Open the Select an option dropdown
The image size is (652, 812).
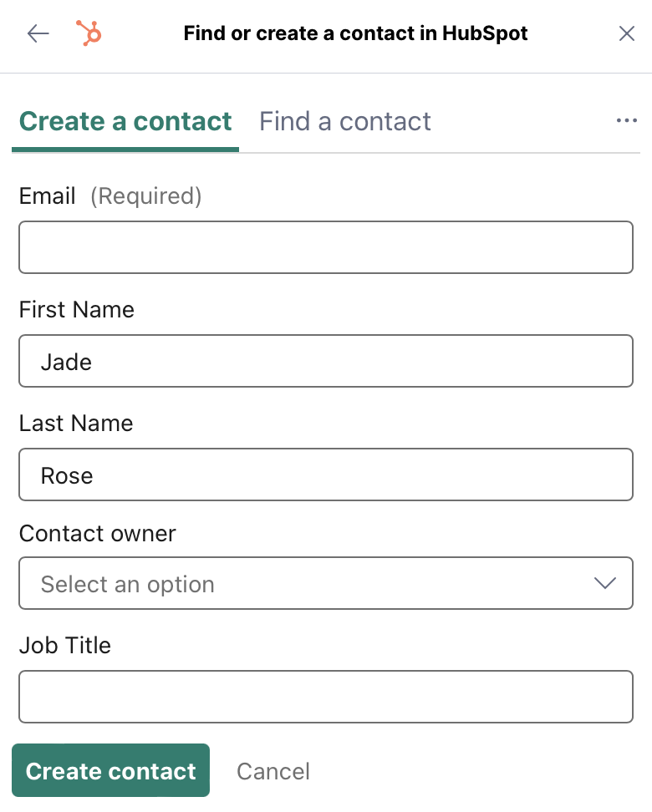pos(326,583)
